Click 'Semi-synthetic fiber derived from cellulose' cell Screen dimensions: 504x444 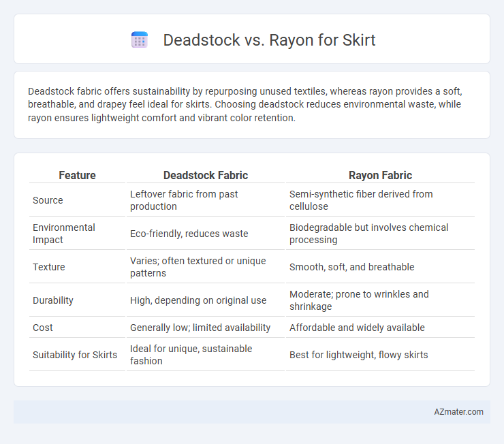tap(361, 200)
